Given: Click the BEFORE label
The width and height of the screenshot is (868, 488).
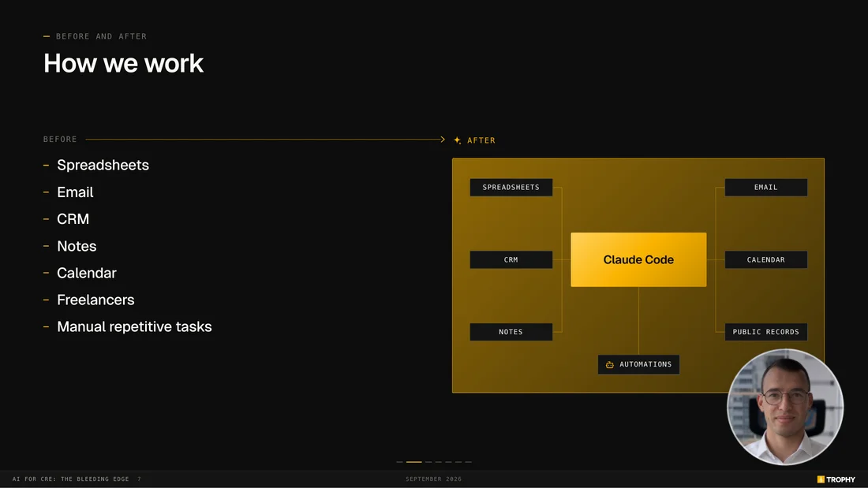Looking at the screenshot, I should coord(60,140).
